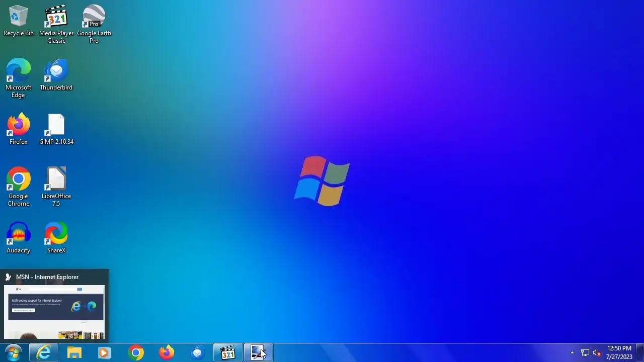Image resolution: width=644 pixels, height=362 pixels.
Task: Open the clock showing 12:50 PM
Action: click(x=619, y=352)
